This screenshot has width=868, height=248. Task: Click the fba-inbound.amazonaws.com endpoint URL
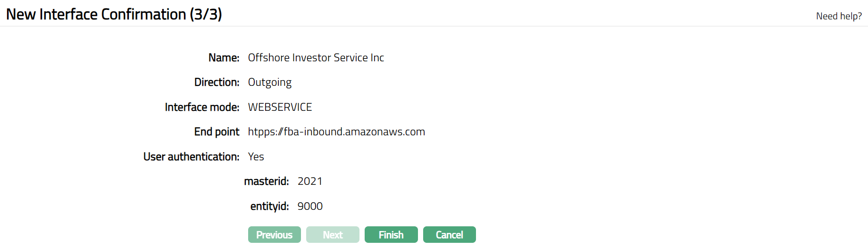336,132
